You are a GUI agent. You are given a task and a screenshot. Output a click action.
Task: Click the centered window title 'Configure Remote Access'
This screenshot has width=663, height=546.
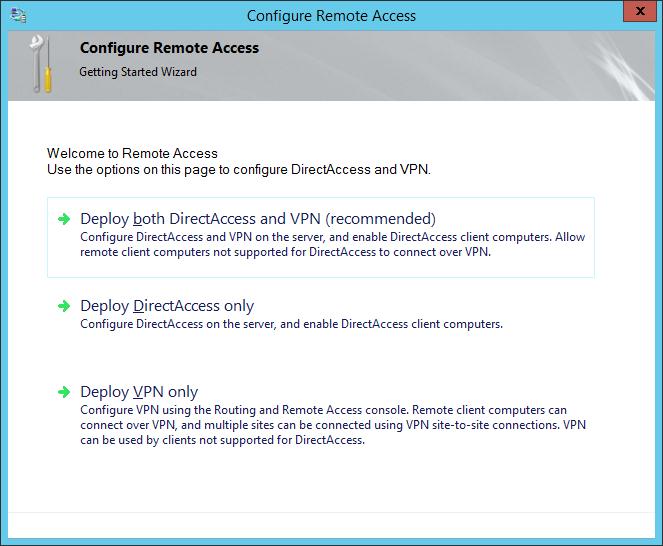(x=331, y=16)
